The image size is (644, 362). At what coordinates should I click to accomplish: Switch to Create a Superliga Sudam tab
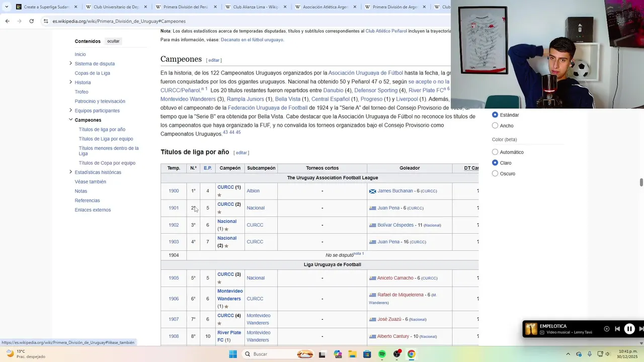point(46,7)
